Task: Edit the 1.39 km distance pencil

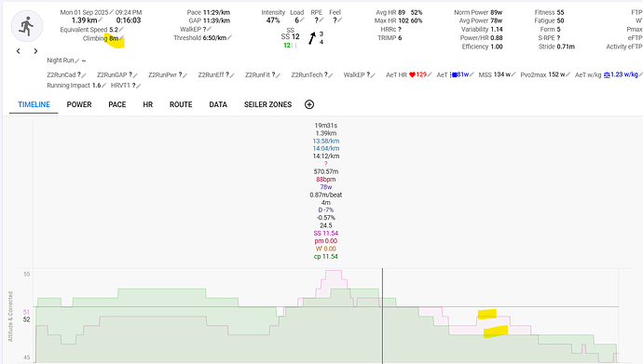Action: point(101,20)
